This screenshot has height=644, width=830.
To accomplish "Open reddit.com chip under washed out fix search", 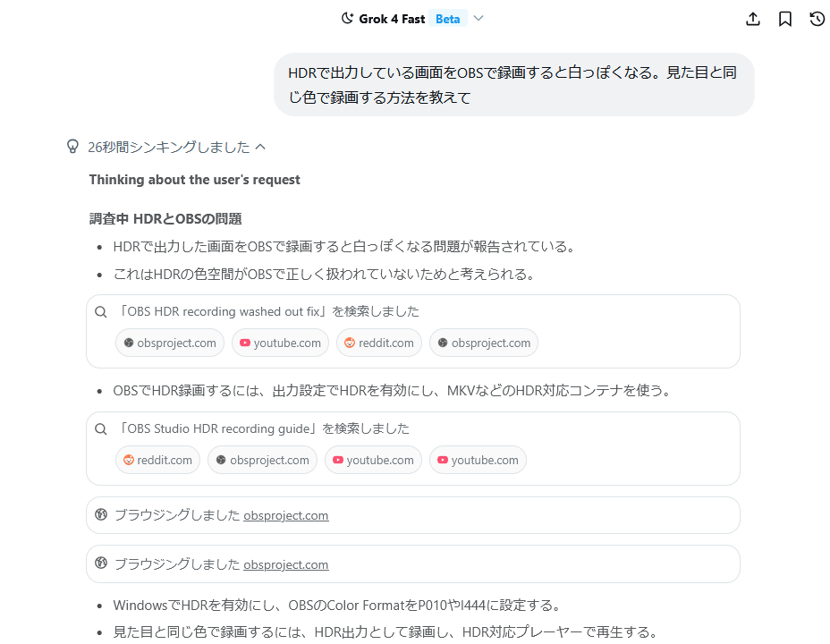I will point(379,343).
